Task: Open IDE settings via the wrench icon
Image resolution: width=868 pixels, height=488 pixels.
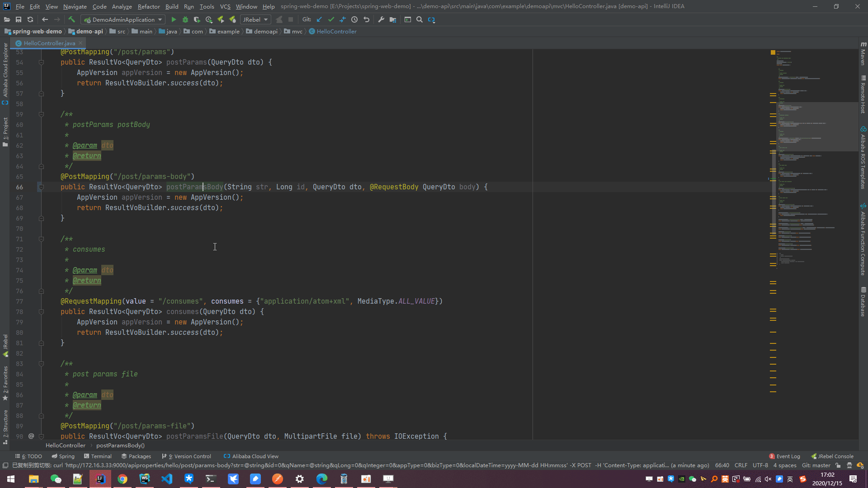Action: (381, 19)
